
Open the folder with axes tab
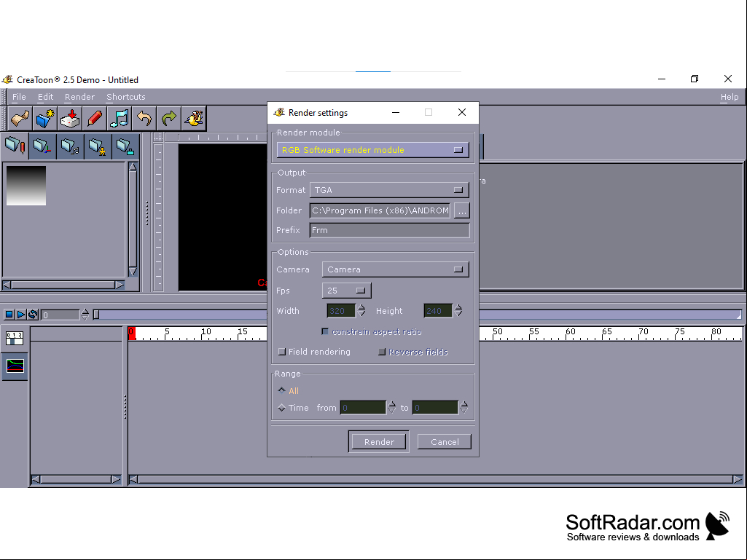pyautogui.click(x=43, y=146)
